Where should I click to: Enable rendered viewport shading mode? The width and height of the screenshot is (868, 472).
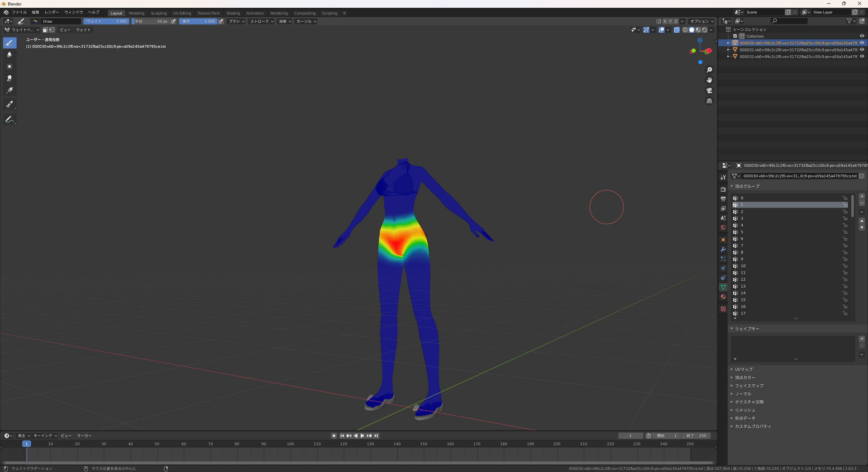(704, 30)
